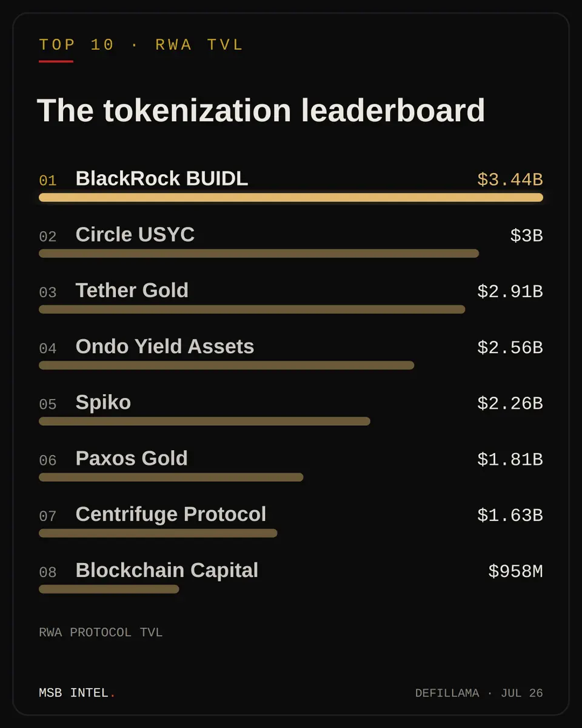Click the $2.91B value

510,292
